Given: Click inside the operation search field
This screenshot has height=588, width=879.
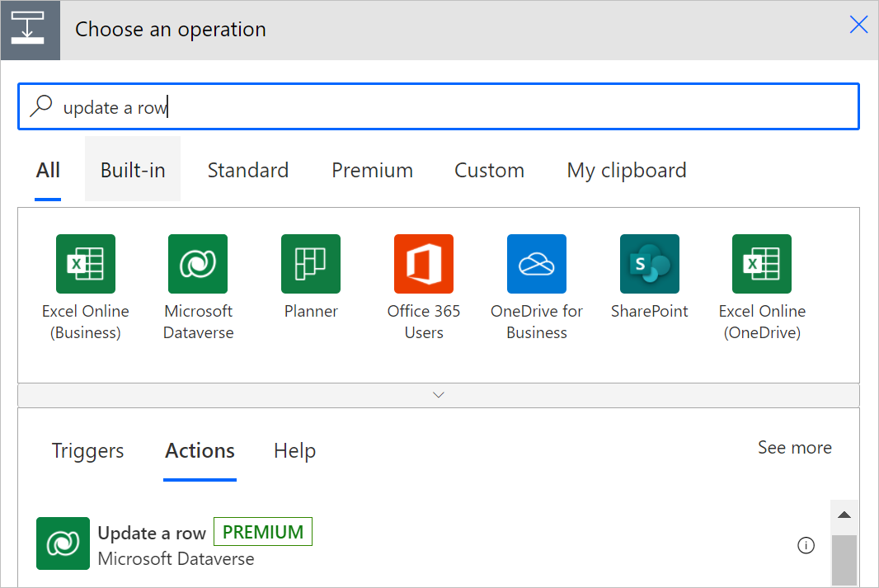Looking at the screenshot, I should click(330, 106).
